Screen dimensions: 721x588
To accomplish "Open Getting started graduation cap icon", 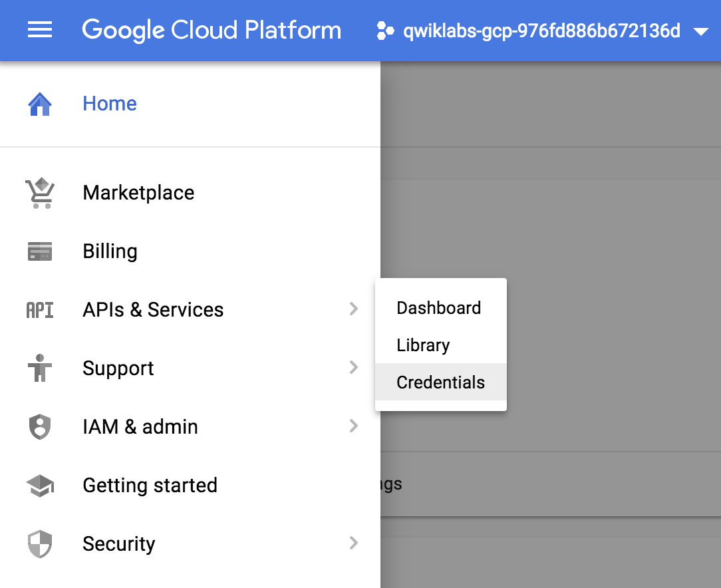I will [39, 485].
